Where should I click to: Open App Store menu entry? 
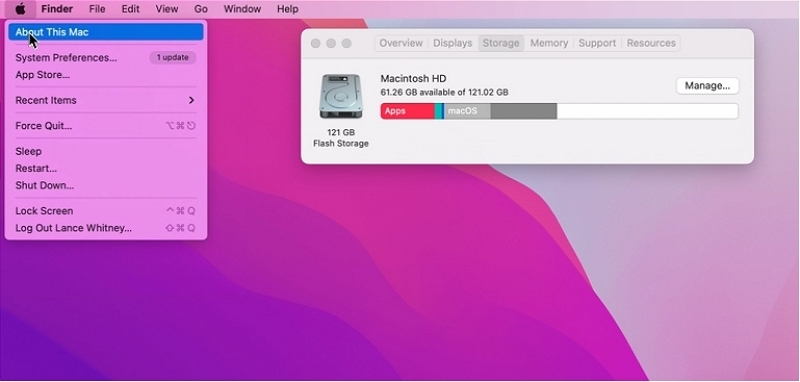point(106,75)
